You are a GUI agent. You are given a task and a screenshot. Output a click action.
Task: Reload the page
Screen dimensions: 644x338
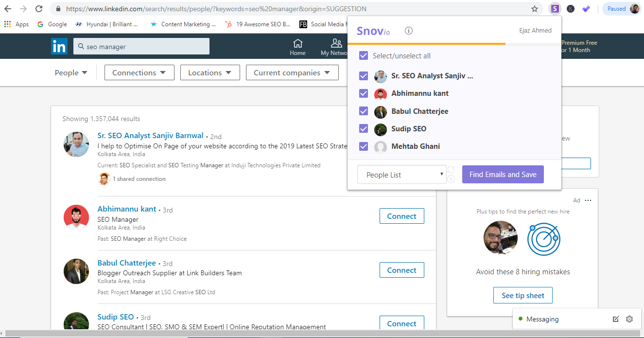tap(38, 9)
